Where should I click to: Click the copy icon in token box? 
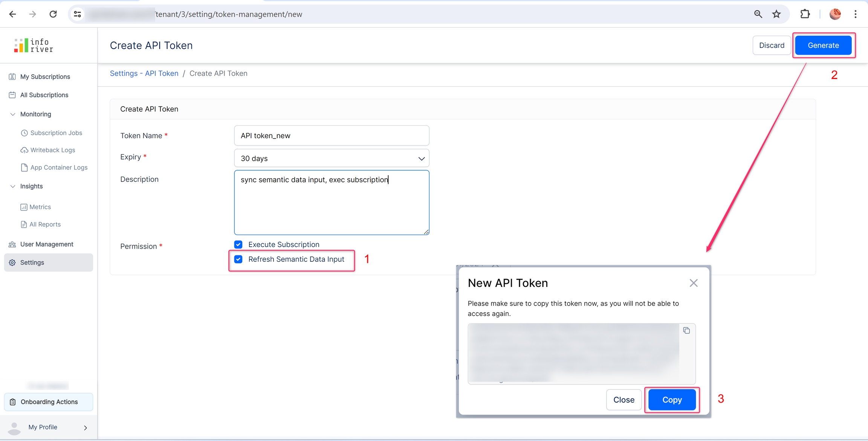pyautogui.click(x=686, y=331)
